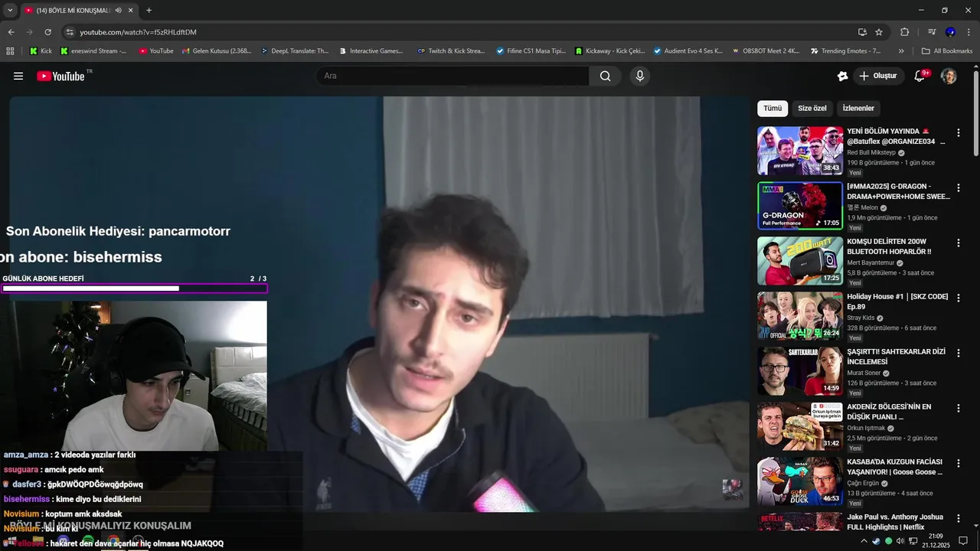Image resolution: width=980 pixels, height=551 pixels.
Task: Install the app via the address bar icon
Action: [862, 32]
